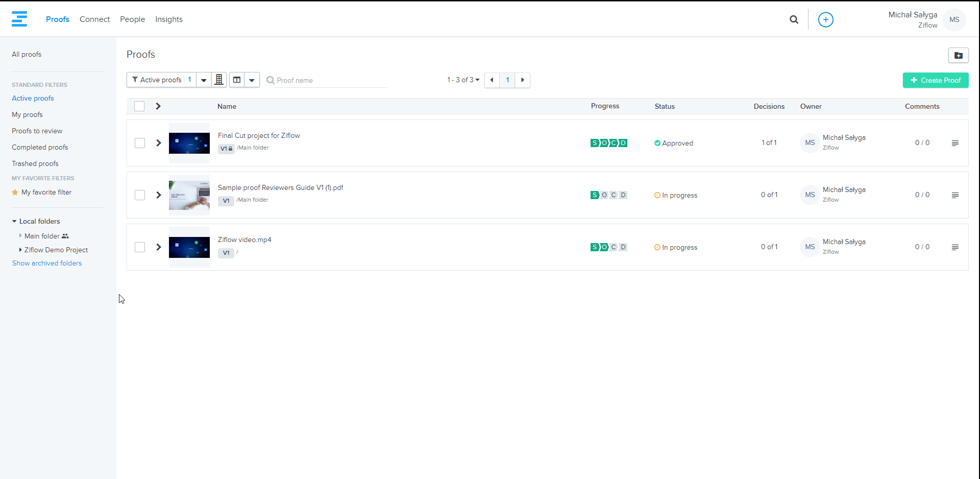The height and width of the screenshot is (479, 980).
Task: Go to the Insights tab
Action: click(168, 19)
